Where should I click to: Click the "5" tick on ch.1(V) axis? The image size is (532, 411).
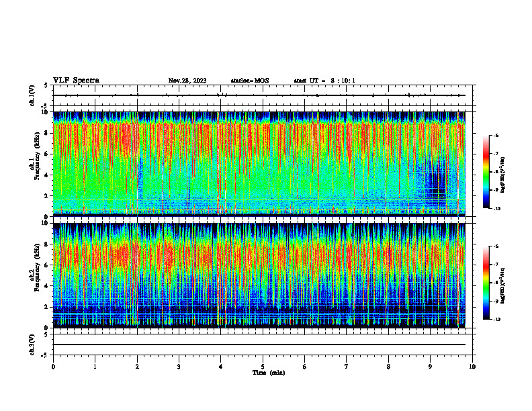pos(46,85)
